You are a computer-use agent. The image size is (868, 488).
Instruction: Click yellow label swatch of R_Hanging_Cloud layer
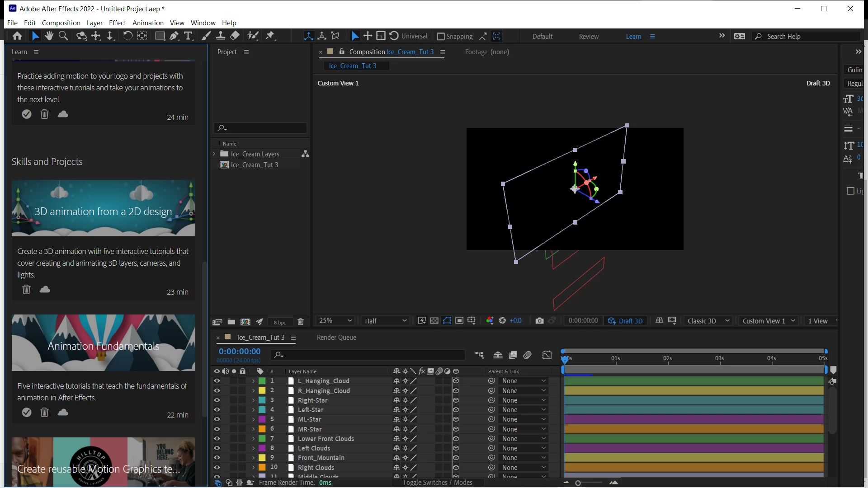click(x=262, y=390)
